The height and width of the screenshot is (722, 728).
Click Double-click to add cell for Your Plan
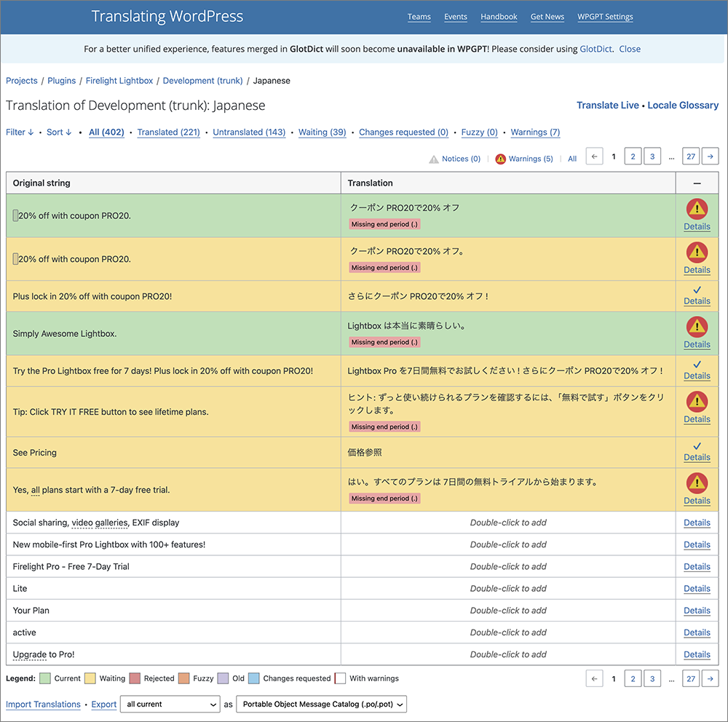[x=508, y=611]
